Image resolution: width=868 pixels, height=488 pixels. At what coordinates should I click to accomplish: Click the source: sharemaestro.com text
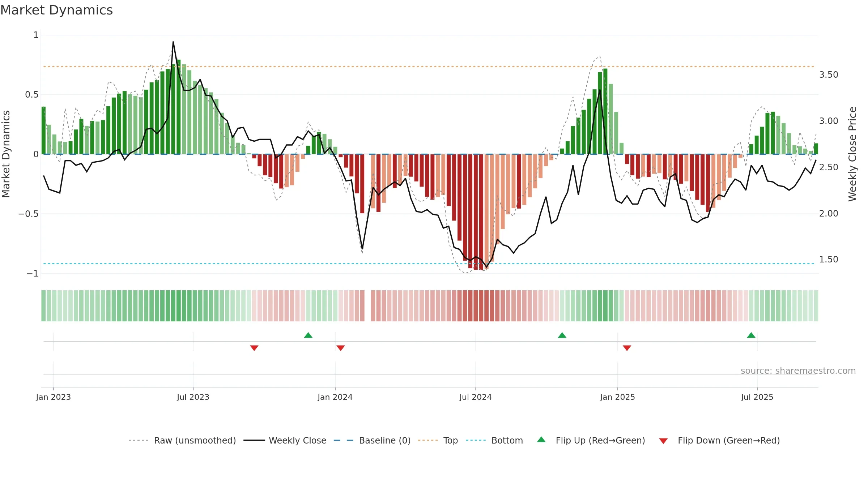coord(798,371)
